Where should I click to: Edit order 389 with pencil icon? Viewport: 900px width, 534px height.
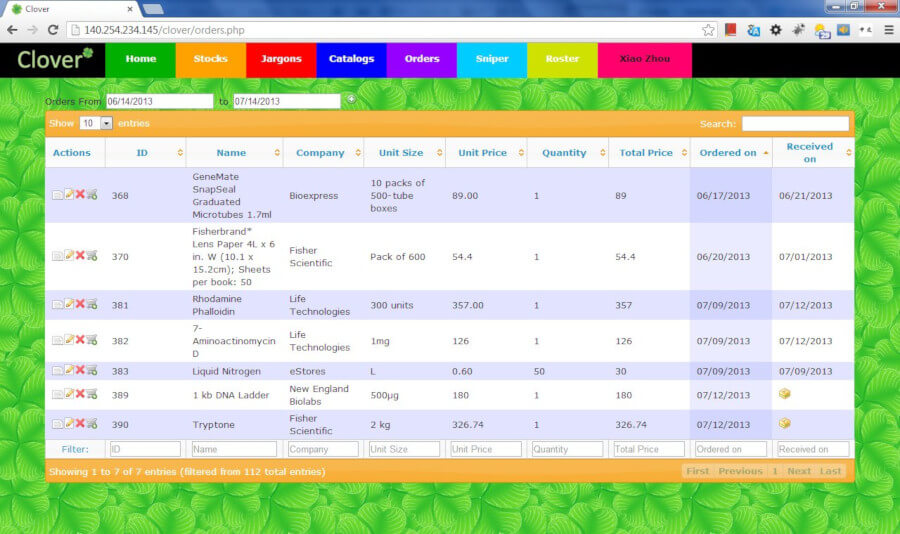[x=69, y=393]
